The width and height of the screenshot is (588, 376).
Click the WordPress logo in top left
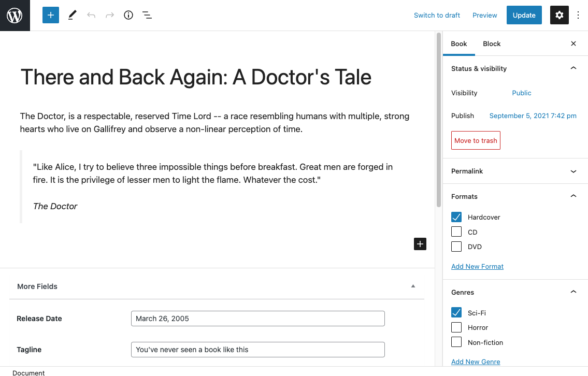tap(15, 15)
